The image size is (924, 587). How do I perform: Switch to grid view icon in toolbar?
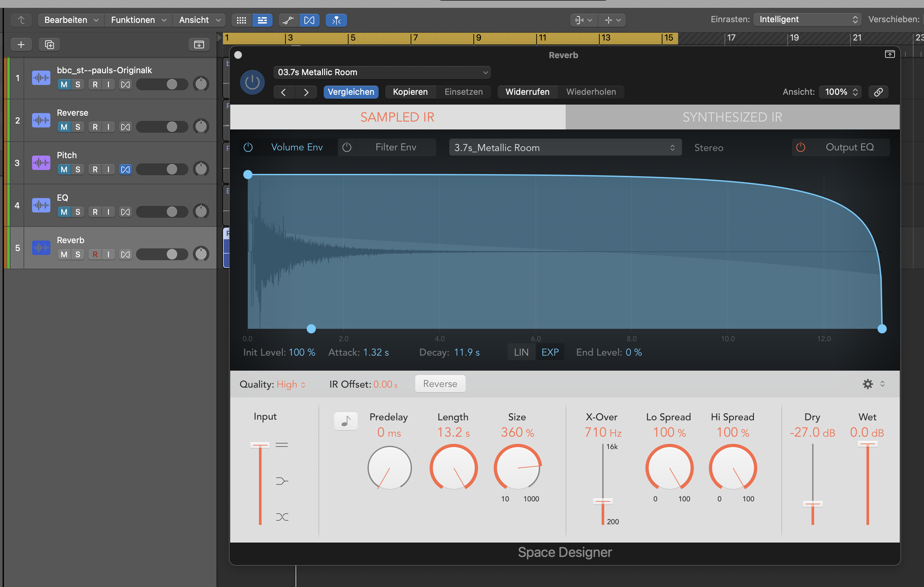(x=241, y=20)
